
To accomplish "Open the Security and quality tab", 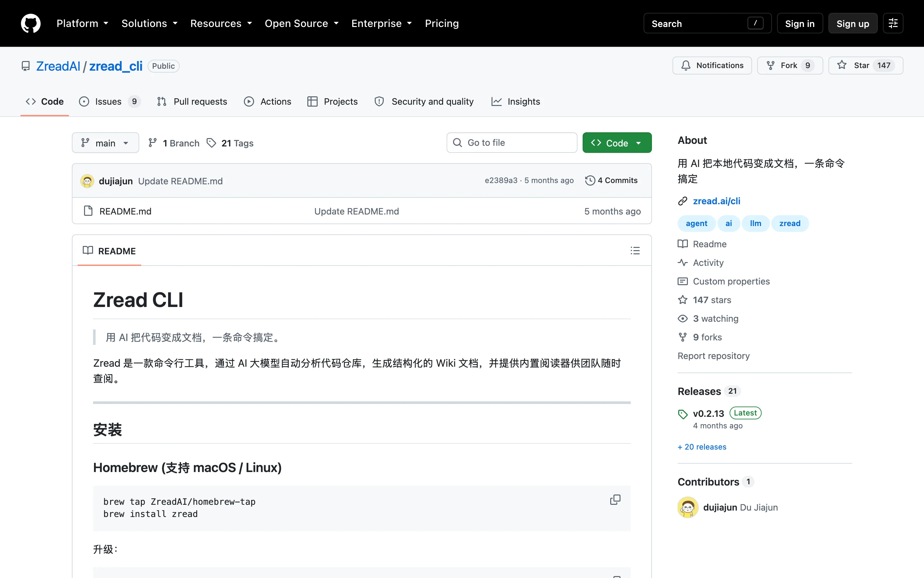I will pyautogui.click(x=424, y=101).
